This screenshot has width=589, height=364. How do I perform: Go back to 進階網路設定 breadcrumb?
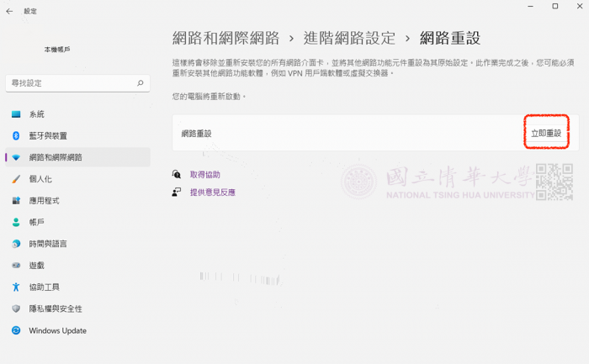(x=348, y=38)
